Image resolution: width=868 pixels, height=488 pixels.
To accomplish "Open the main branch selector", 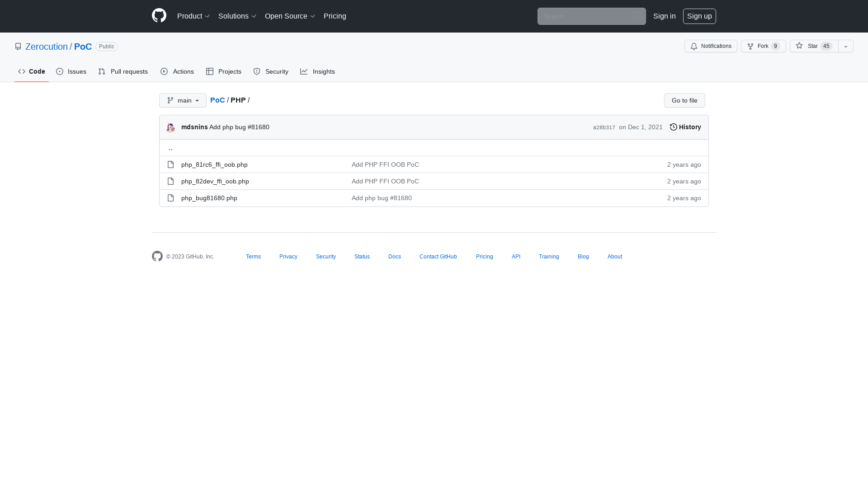I will tap(183, 100).
